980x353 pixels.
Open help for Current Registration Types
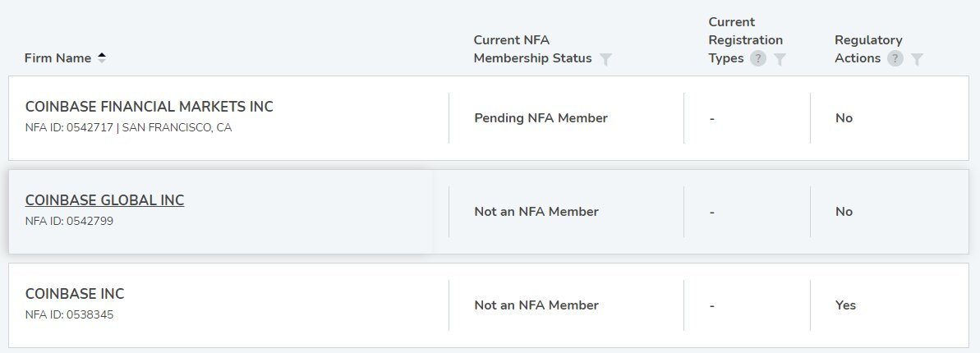[x=758, y=59]
